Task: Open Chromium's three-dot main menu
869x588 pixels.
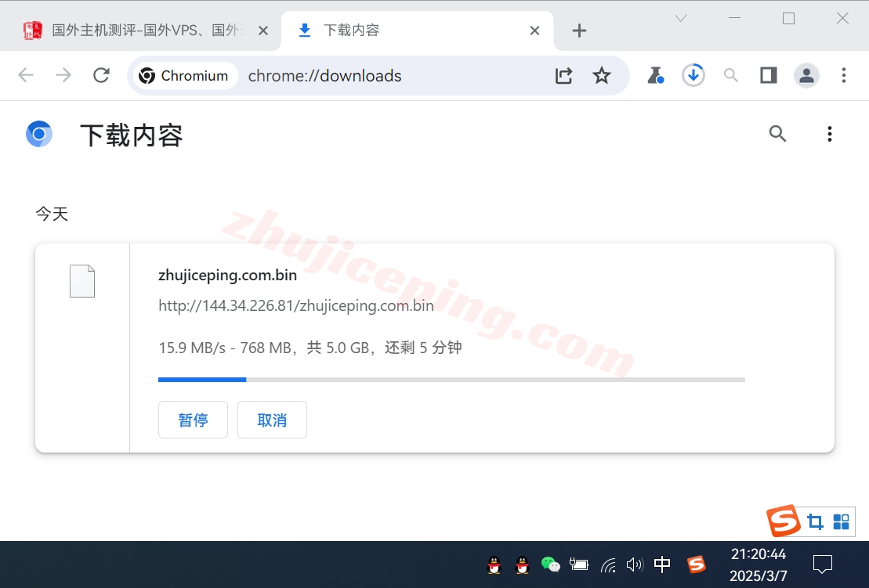Action: pos(843,75)
